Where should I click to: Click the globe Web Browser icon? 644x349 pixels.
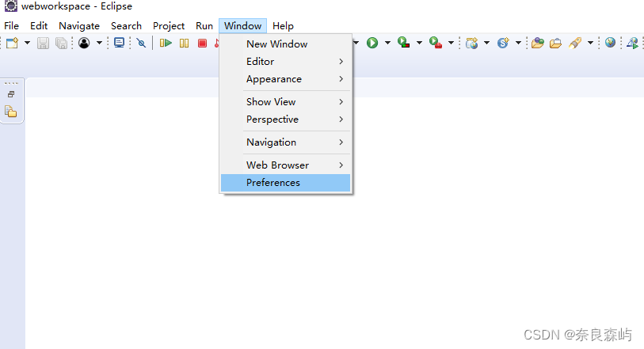pyautogui.click(x=610, y=42)
